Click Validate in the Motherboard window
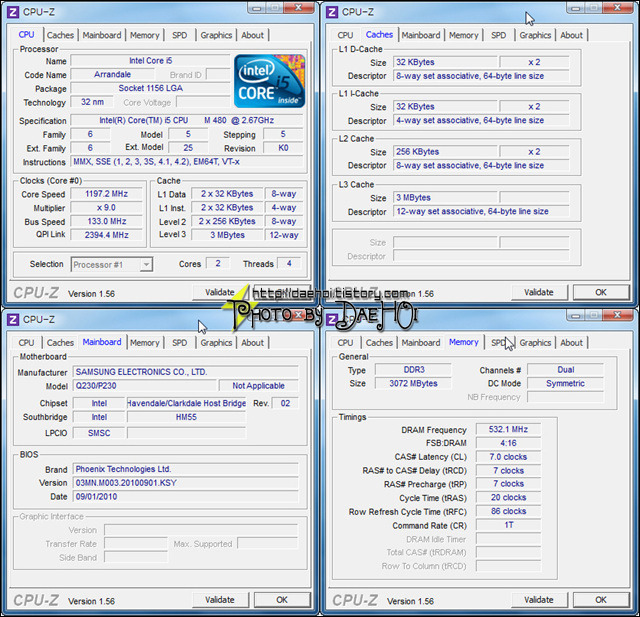640x617 pixels. click(220, 600)
